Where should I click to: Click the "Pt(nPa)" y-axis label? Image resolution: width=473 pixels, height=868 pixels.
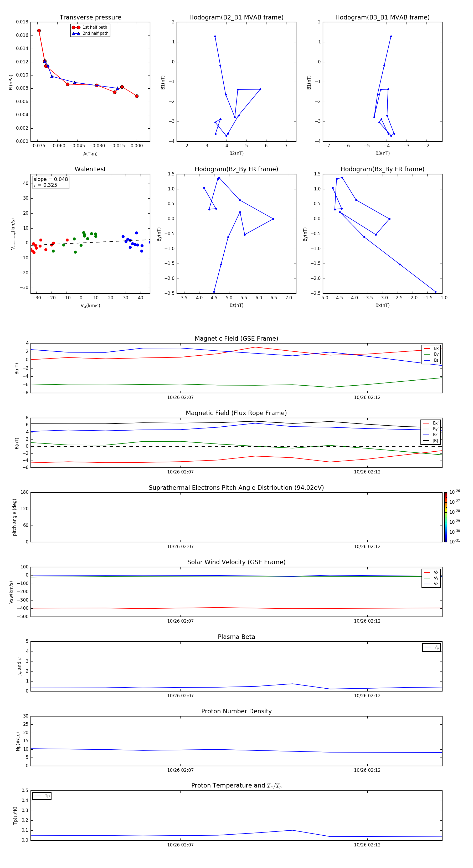[x=11, y=82]
